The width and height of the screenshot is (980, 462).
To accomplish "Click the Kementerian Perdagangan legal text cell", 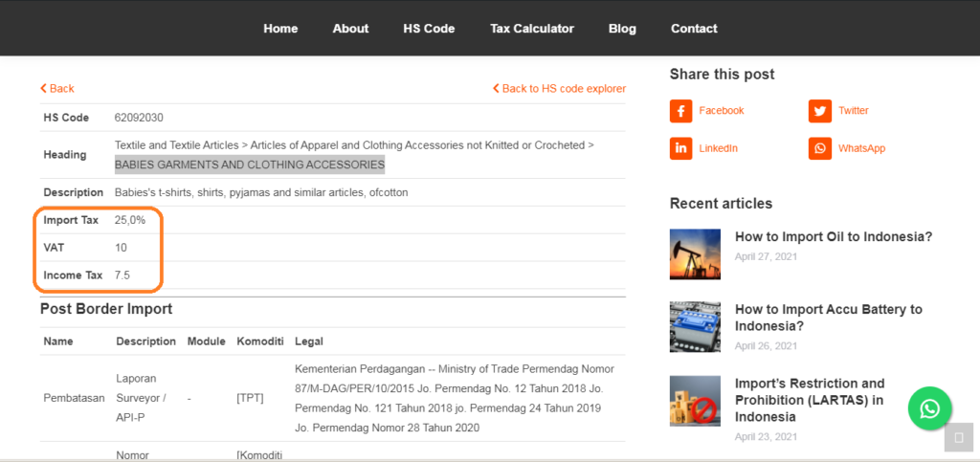I will click(455, 398).
